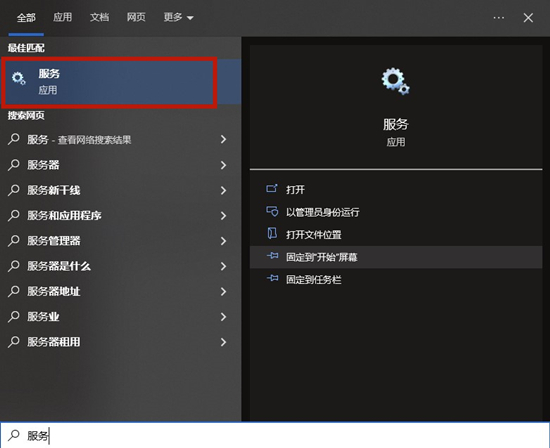Switch to the 文档 tab
The width and height of the screenshot is (550, 448).
coord(99,17)
